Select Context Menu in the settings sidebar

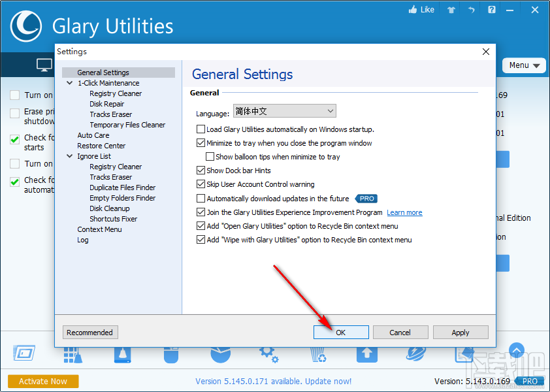pyautogui.click(x=99, y=229)
